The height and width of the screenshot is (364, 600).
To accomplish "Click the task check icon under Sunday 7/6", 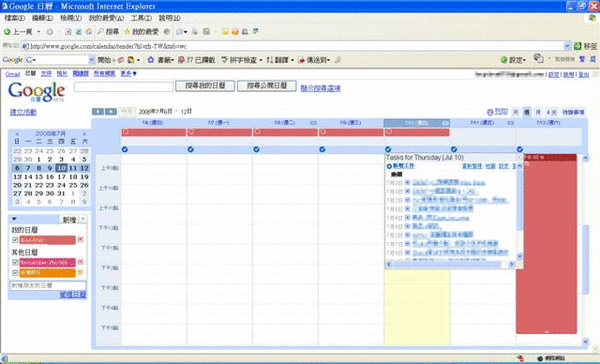I will (125, 149).
